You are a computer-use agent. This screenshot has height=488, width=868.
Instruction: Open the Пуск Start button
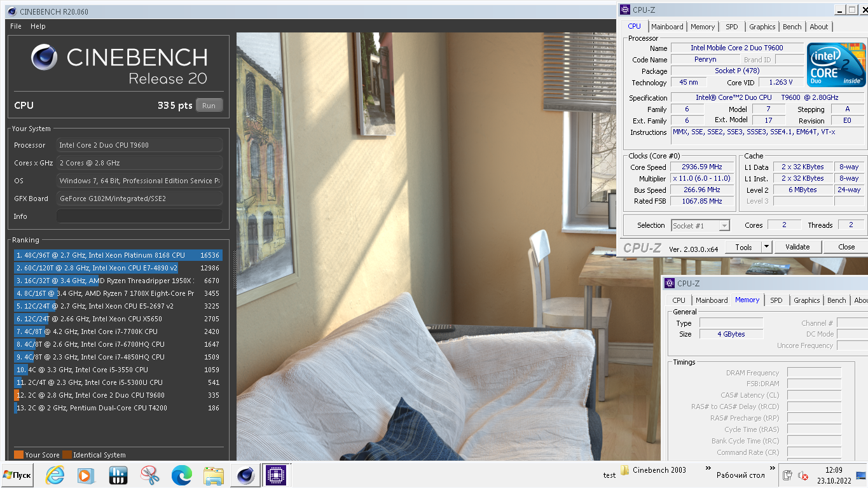[18, 475]
